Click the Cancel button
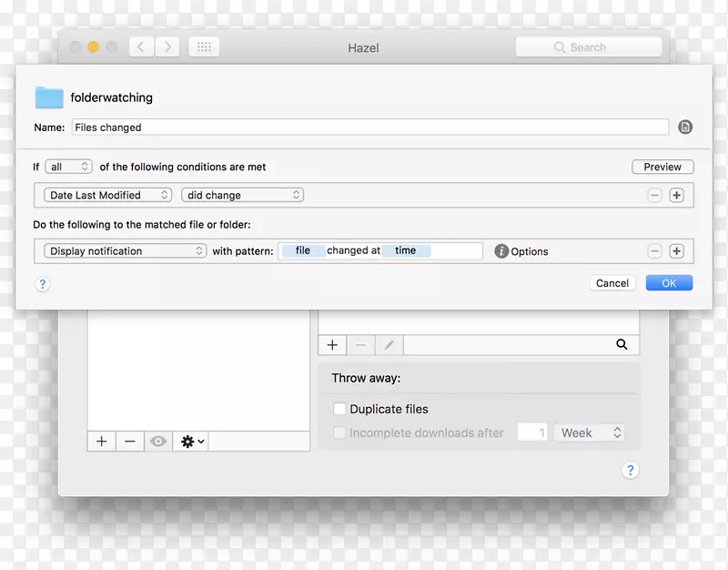The width and height of the screenshot is (728, 570). [612, 283]
